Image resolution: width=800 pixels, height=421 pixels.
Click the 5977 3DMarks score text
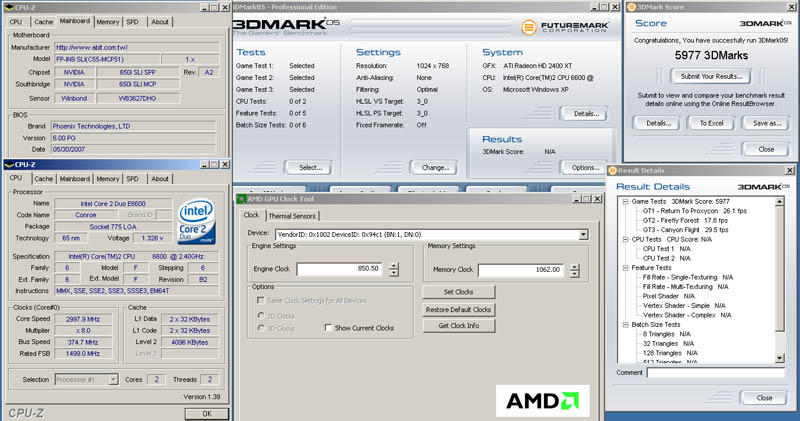[711, 56]
